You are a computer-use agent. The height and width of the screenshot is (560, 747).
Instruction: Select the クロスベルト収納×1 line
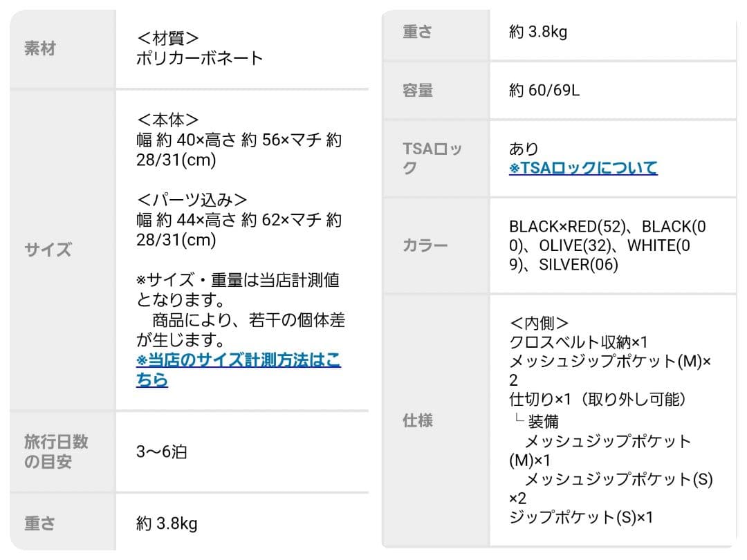pos(578,342)
